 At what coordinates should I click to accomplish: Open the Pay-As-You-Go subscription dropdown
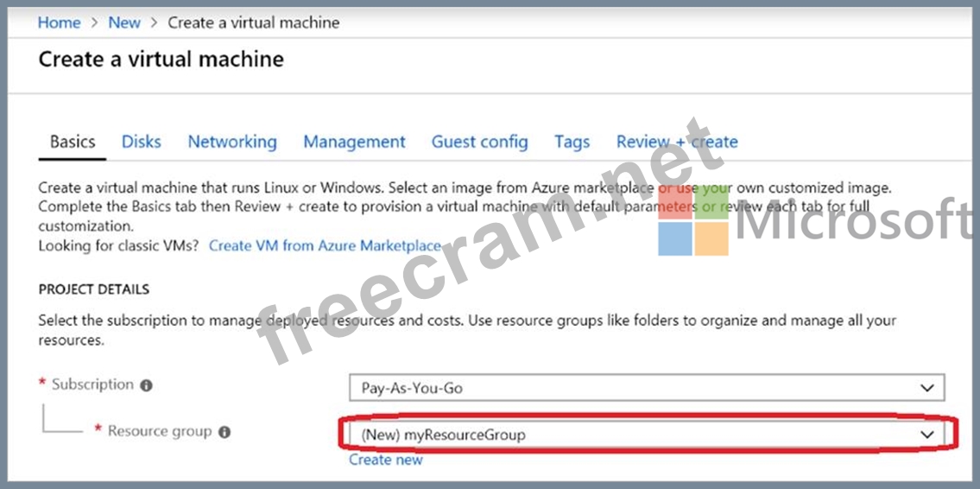pyautogui.click(x=647, y=388)
